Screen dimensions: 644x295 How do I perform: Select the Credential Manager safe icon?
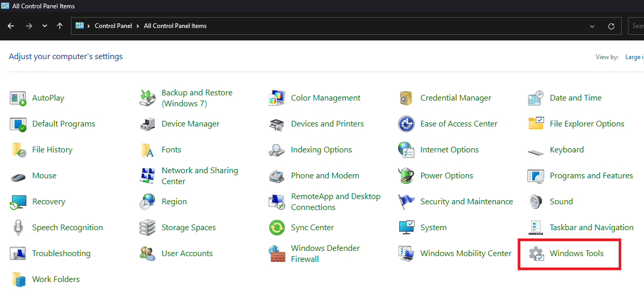406,98
